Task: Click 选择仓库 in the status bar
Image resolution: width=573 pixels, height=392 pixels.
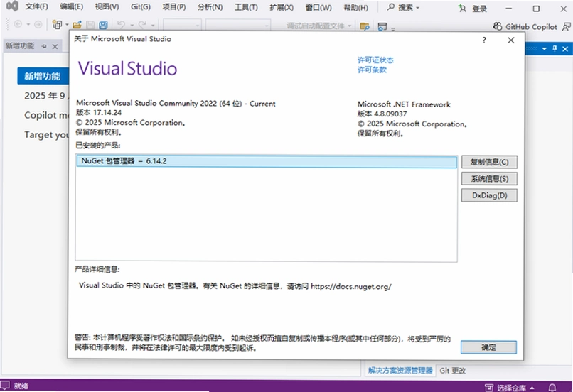Action: click(509, 388)
